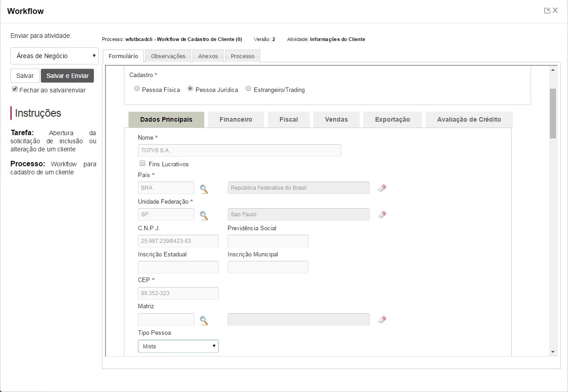Clear the Matriz field with eraser
The height and width of the screenshot is (392, 568).
coord(382,319)
